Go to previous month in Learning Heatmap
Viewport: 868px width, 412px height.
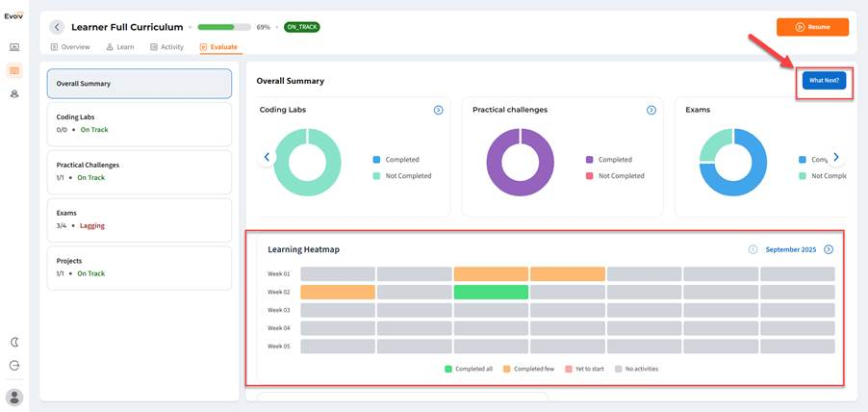(753, 249)
